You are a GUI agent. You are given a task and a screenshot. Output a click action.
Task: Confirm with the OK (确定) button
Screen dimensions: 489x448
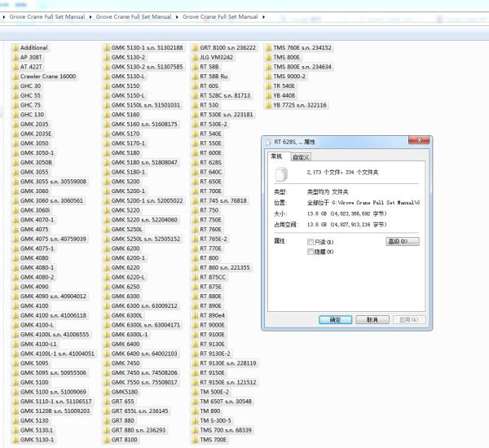335,319
